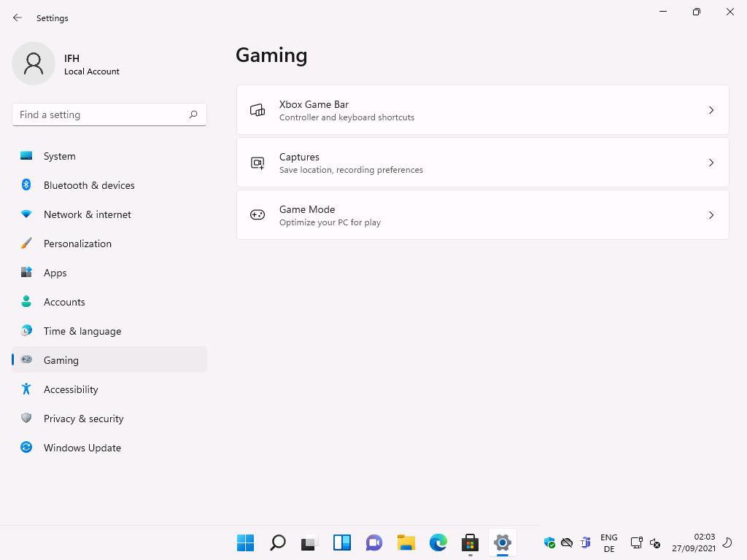This screenshot has width=747, height=560.
Task: Expand Game Mode chevron arrow
Action: pyautogui.click(x=711, y=215)
